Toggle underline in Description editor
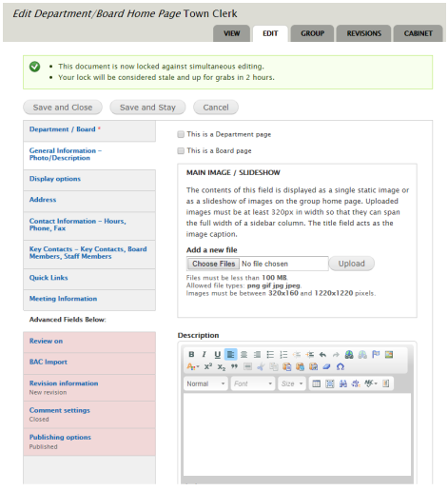 pos(217,354)
